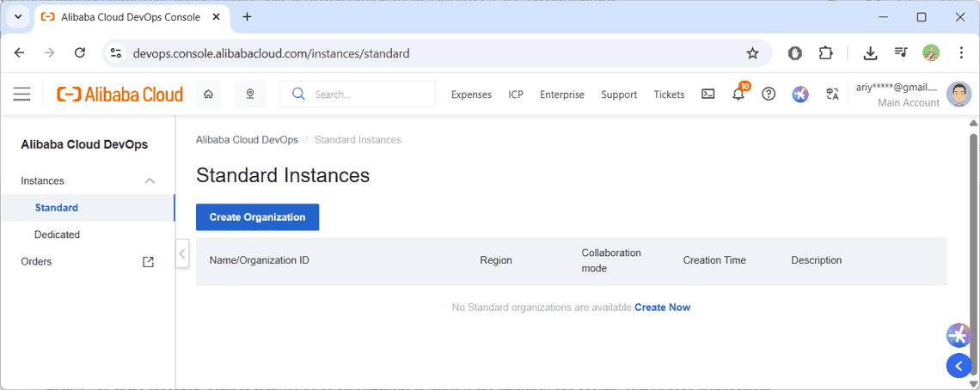This screenshot has height=390, width=980.
Task: Click Region column header
Action: tap(496, 260)
